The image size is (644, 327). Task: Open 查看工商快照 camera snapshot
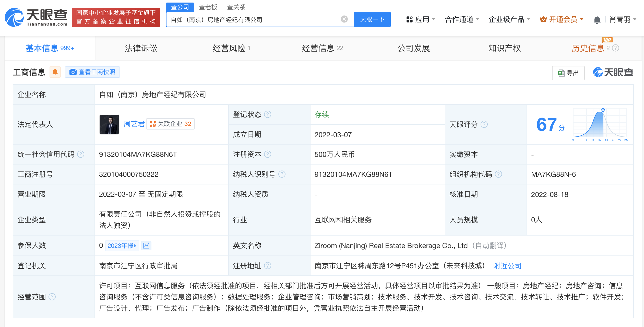[92, 72]
